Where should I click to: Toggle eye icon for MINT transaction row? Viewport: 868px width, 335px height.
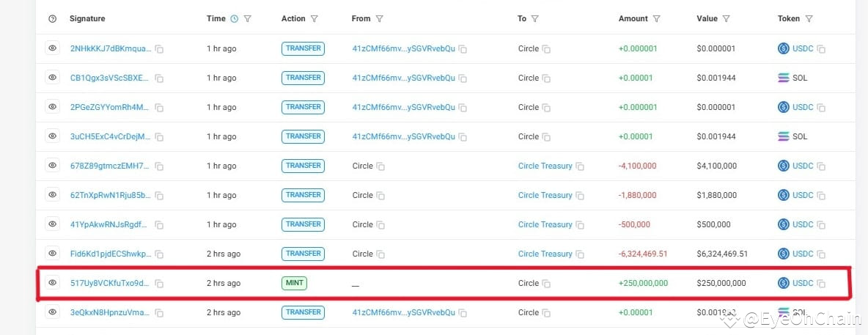point(52,283)
